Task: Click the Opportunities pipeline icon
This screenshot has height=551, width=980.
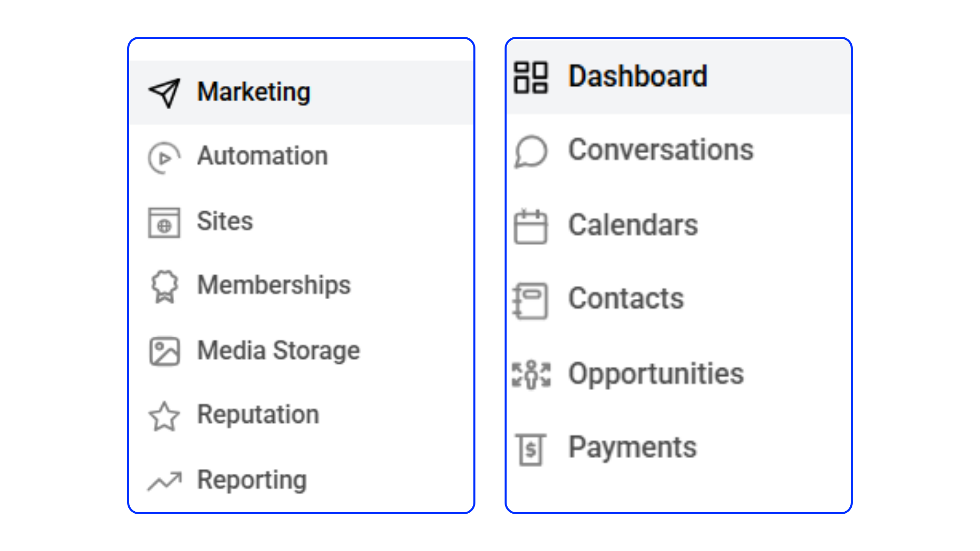Action: click(531, 375)
